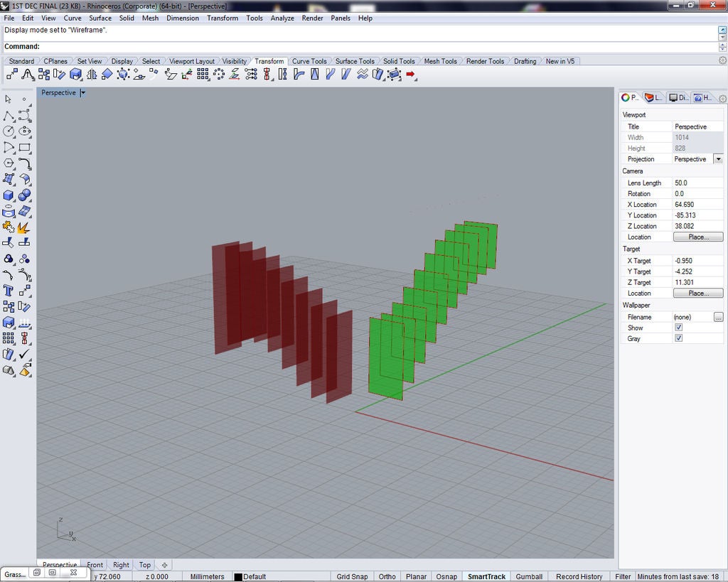
Task: Click the Mirror icon in Transform toolbar
Action: 92,74
